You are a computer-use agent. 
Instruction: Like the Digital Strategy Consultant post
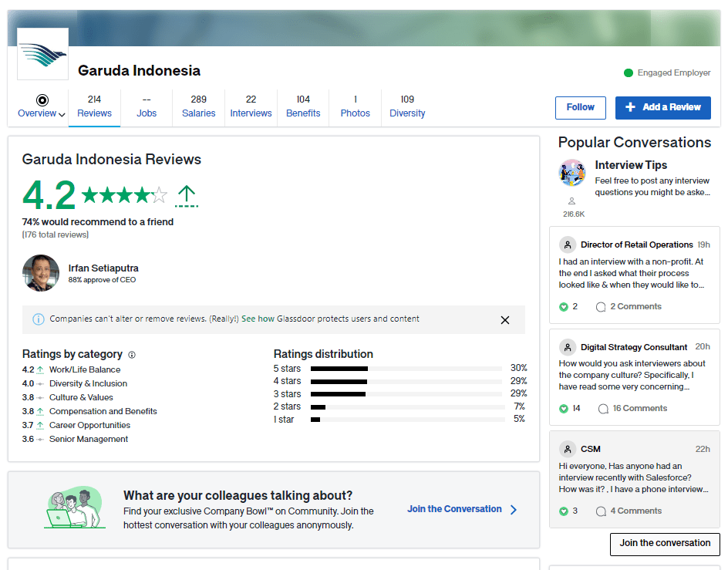564,409
